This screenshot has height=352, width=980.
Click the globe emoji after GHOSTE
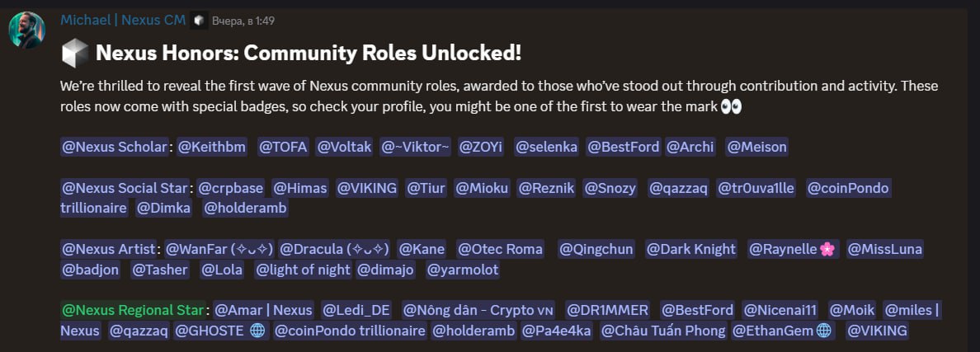point(257,331)
